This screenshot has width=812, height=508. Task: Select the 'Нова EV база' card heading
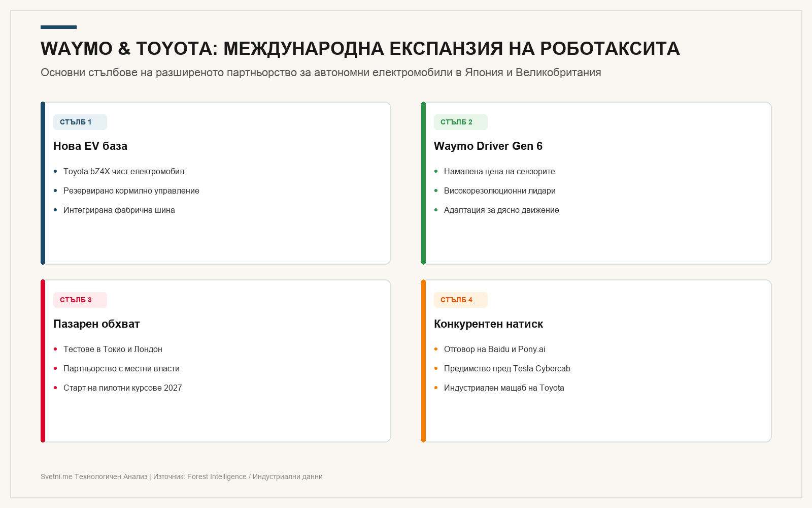coord(90,146)
